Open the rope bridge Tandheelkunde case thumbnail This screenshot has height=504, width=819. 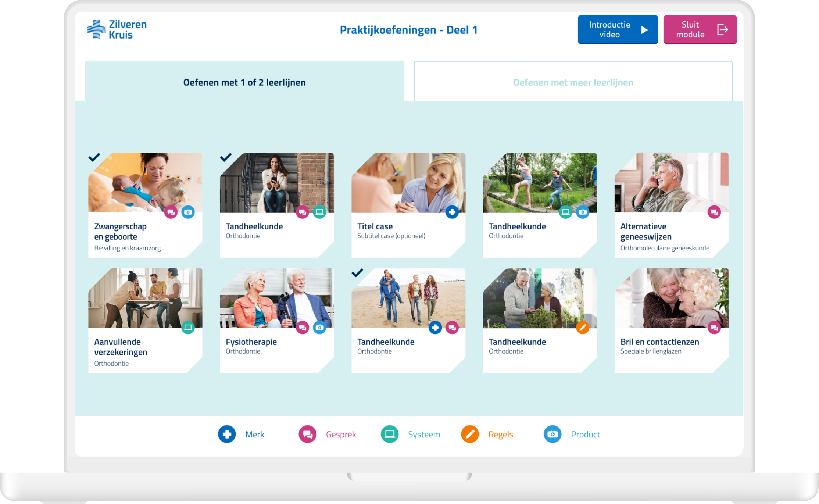540,183
